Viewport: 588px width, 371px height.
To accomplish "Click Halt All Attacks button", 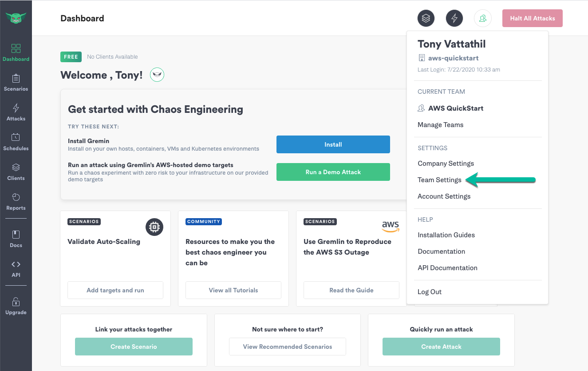I will click(x=533, y=18).
